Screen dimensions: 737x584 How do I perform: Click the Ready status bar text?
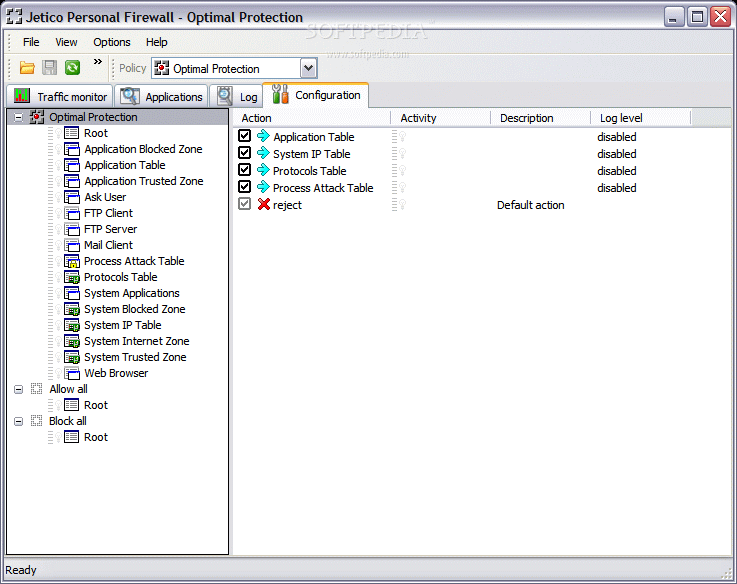tap(21, 570)
